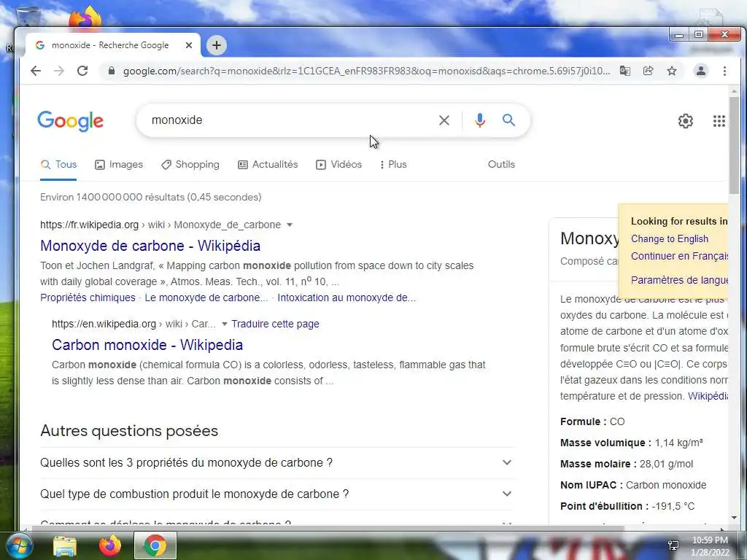Screen dimensions: 747x560
Task: Click Continuer en Français link
Action: tap(679, 256)
